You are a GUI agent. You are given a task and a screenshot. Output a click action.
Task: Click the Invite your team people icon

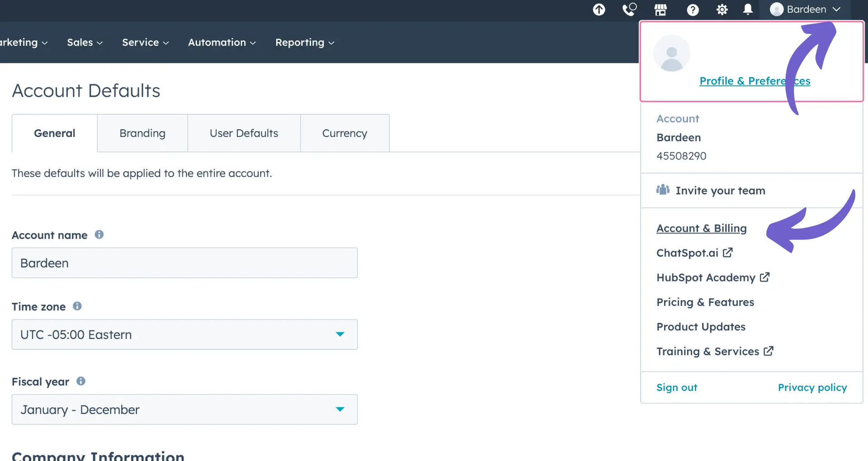click(x=663, y=190)
